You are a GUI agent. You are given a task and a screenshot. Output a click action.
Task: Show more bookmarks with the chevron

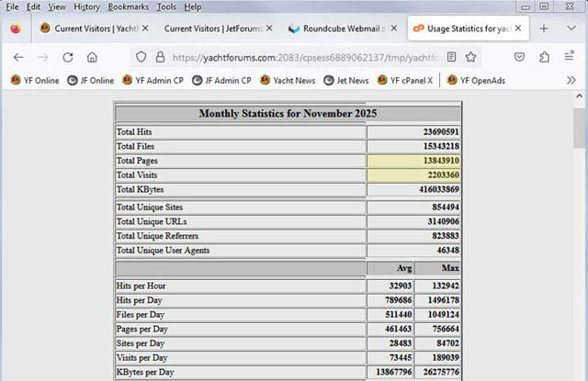point(571,80)
